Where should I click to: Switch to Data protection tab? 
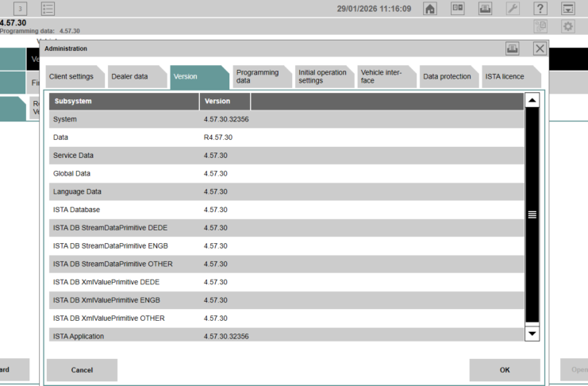coord(448,76)
